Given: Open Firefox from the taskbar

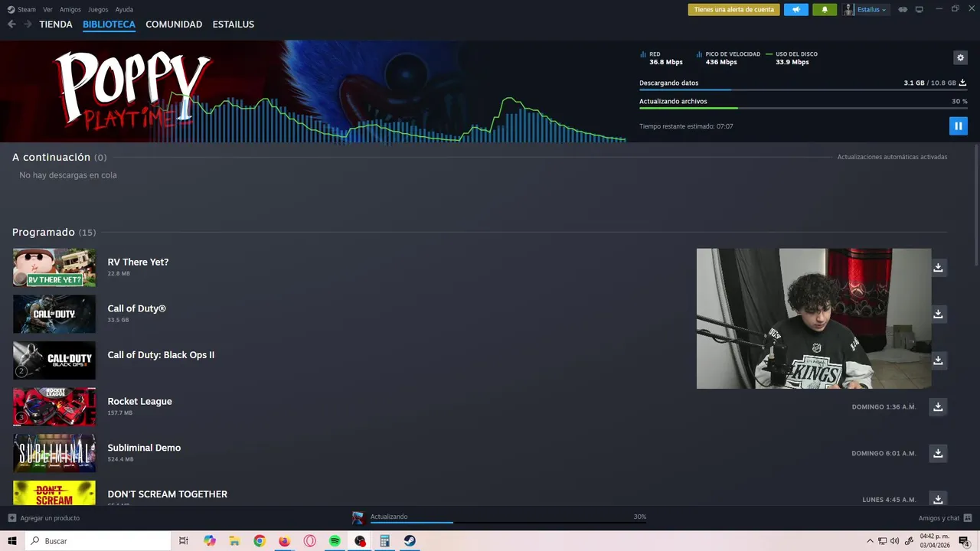Looking at the screenshot, I should pos(285,541).
